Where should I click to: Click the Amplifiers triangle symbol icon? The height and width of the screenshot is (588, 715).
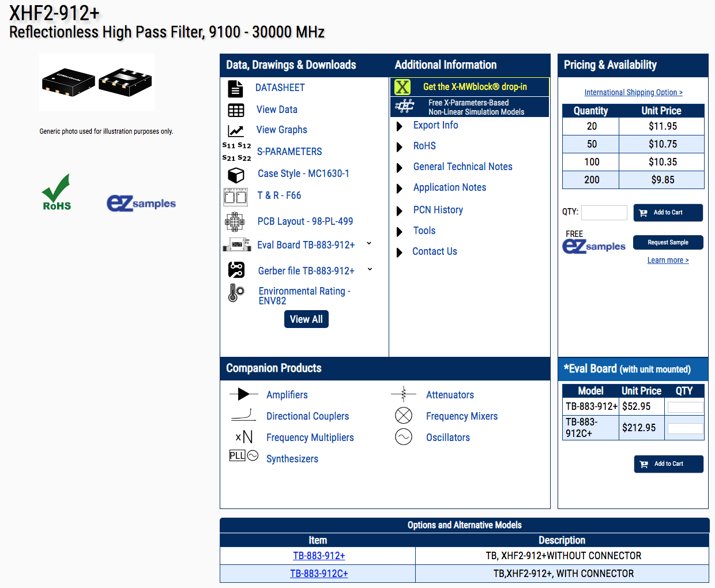[243, 394]
